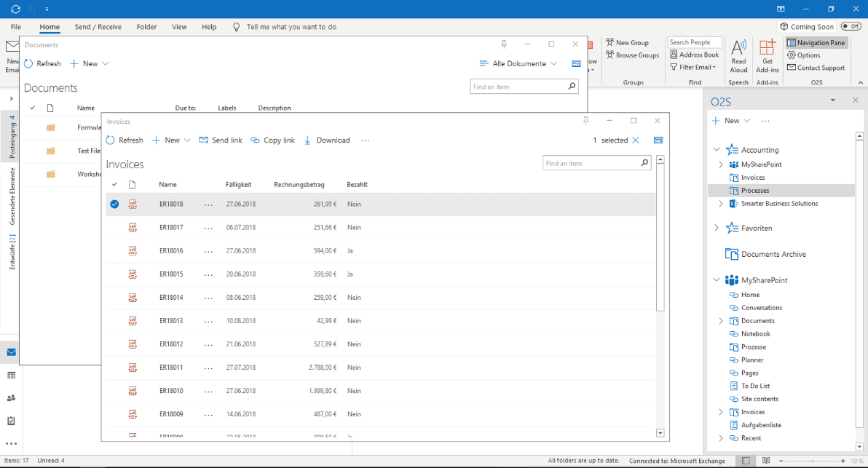Collapse the Accounting group
The image size is (868, 468).
(x=717, y=149)
